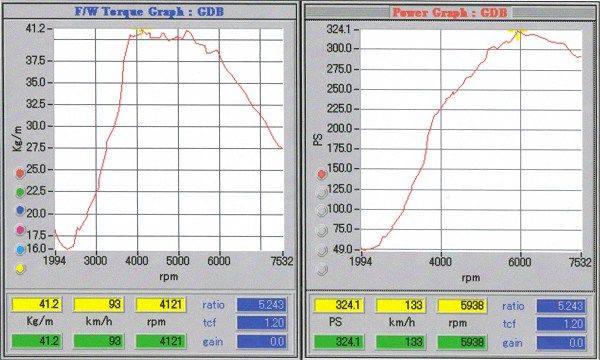Click the torque panel ratio value 5.243
Viewport: 600px width, 360px height.
click(261, 305)
